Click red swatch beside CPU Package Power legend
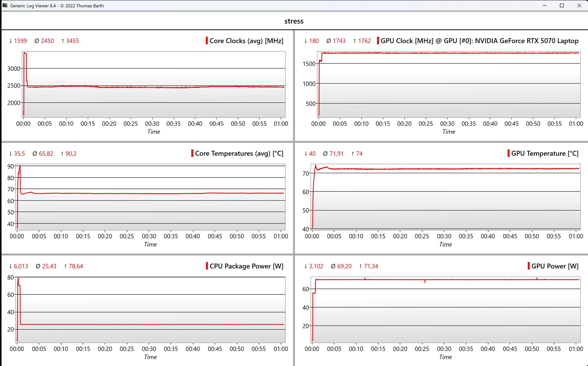The image size is (588, 366). (207, 266)
